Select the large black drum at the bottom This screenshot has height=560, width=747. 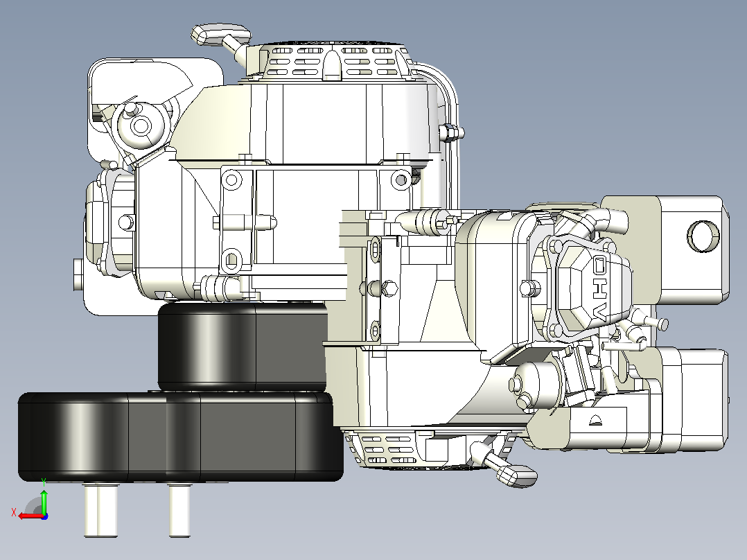181,436
